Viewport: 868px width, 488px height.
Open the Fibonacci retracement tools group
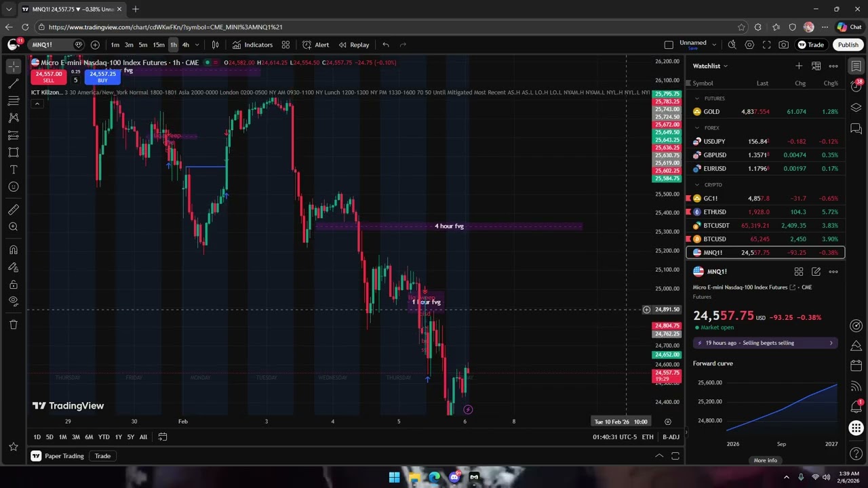click(14, 101)
